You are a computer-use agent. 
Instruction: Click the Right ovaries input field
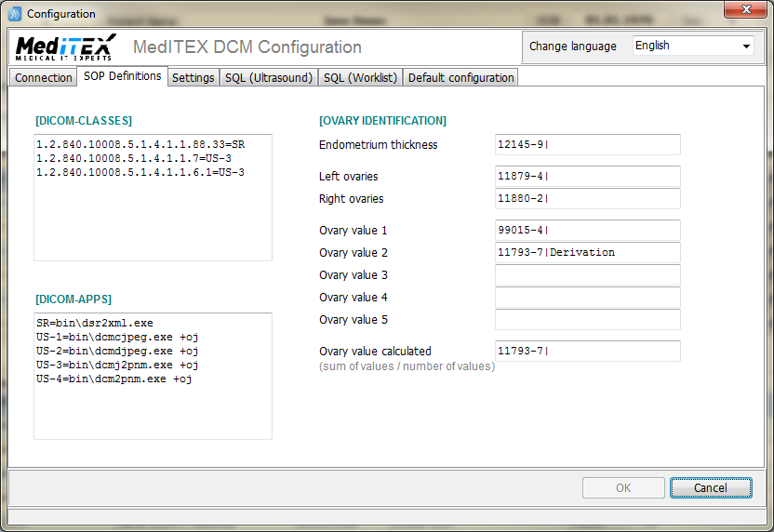point(587,198)
